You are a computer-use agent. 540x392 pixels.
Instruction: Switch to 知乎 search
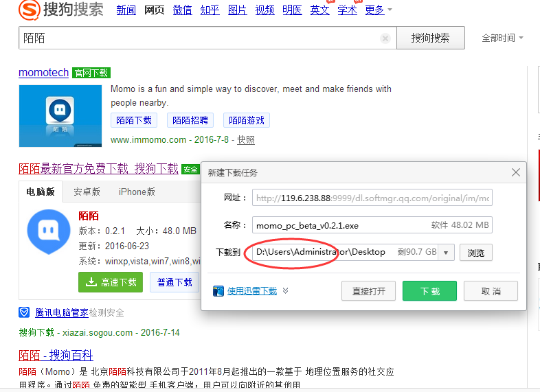[210, 10]
